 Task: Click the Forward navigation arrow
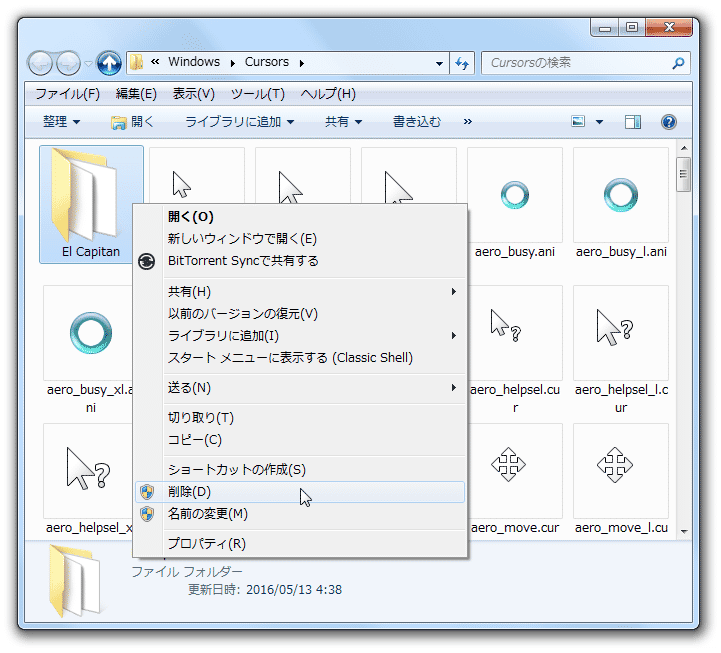(x=68, y=63)
